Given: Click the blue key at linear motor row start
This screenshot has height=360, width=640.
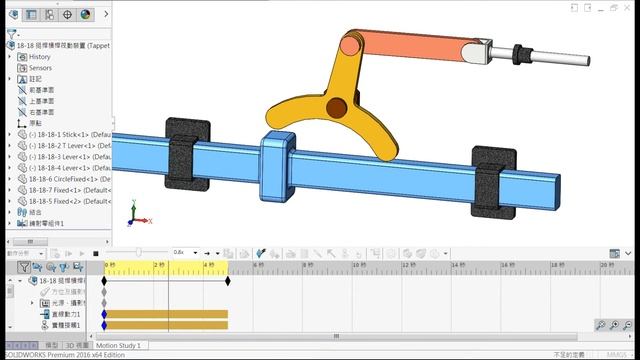Looking at the screenshot, I should 104,314.
